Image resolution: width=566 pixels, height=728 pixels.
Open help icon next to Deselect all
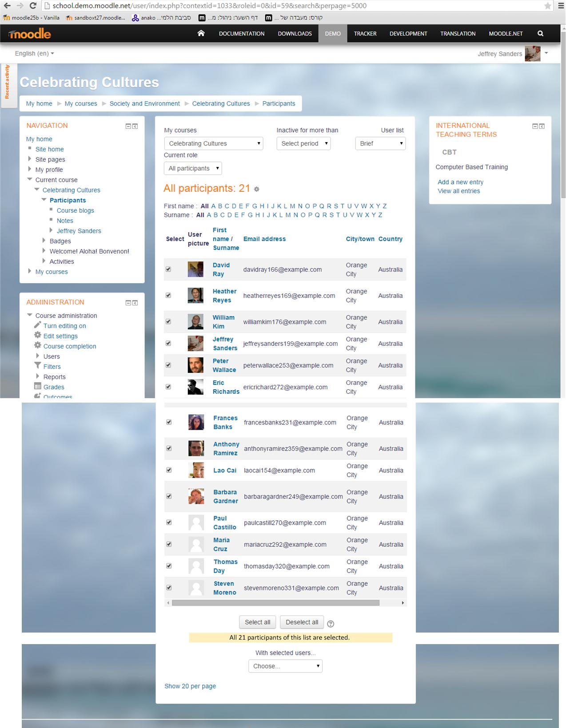pyautogui.click(x=331, y=624)
